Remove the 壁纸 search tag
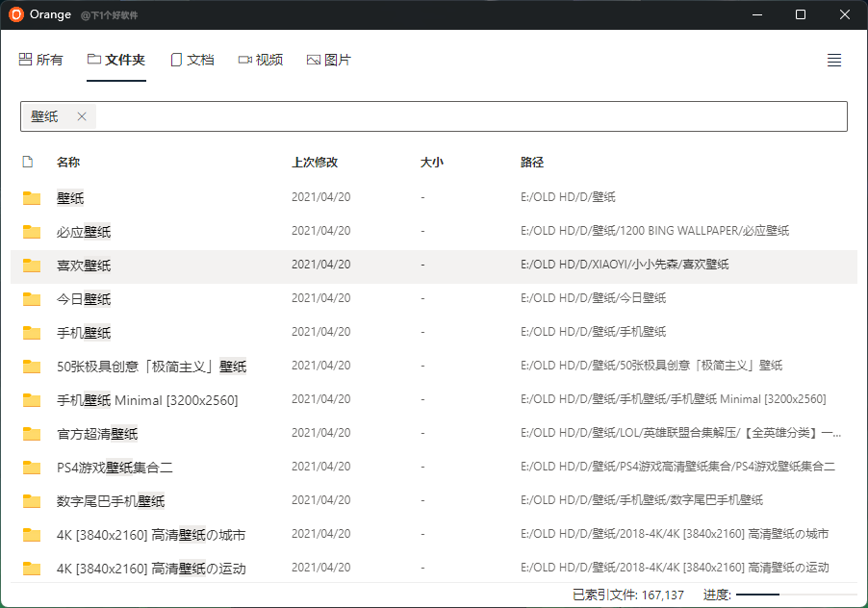This screenshot has width=868, height=608. [x=82, y=116]
